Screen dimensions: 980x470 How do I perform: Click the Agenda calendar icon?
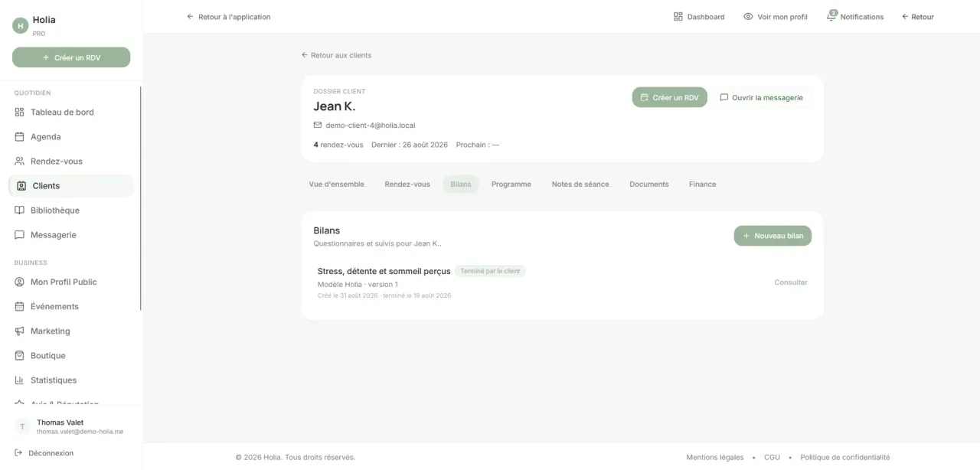click(20, 136)
